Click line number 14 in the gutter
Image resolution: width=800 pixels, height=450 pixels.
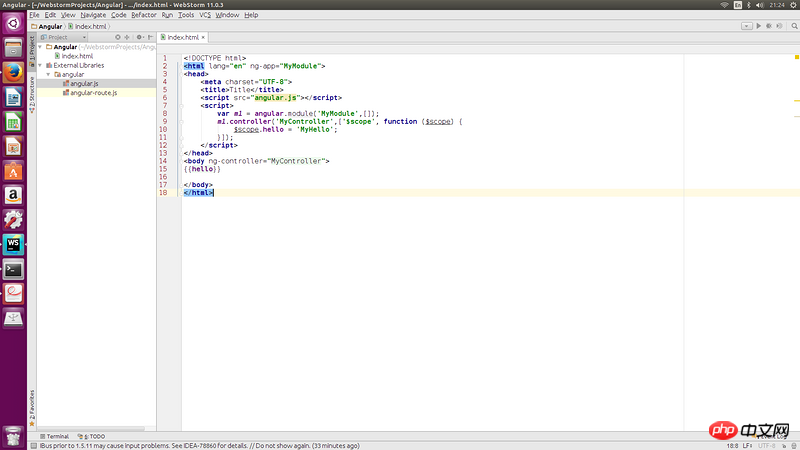click(x=163, y=161)
